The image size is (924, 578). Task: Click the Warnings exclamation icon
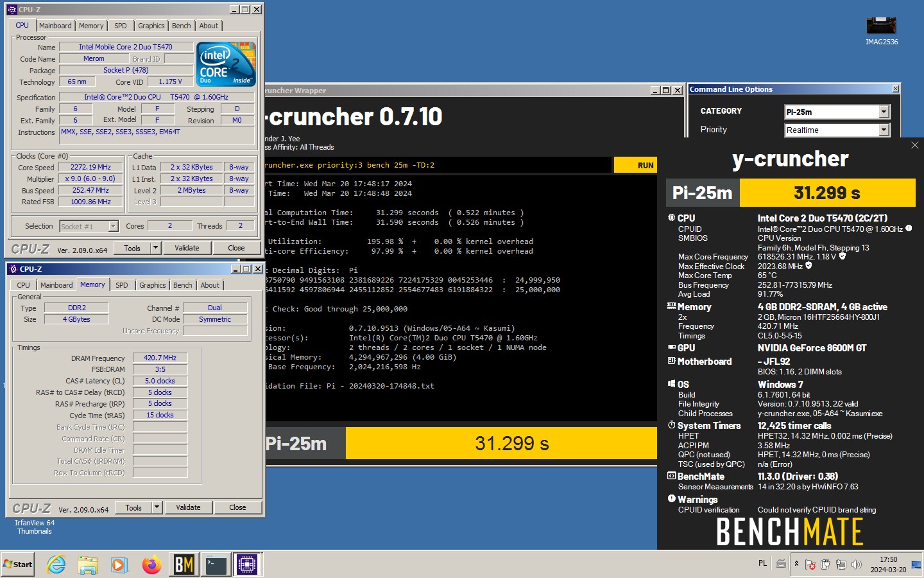click(671, 498)
